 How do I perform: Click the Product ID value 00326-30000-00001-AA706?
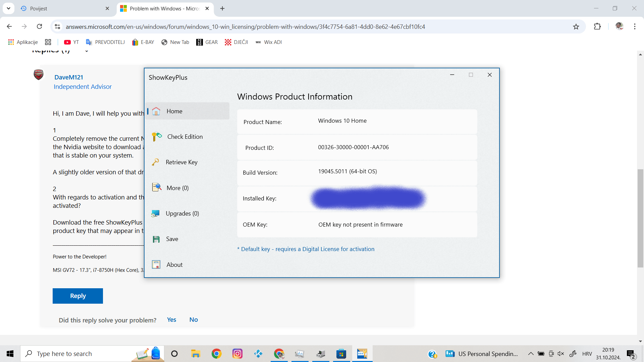coord(353,147)
